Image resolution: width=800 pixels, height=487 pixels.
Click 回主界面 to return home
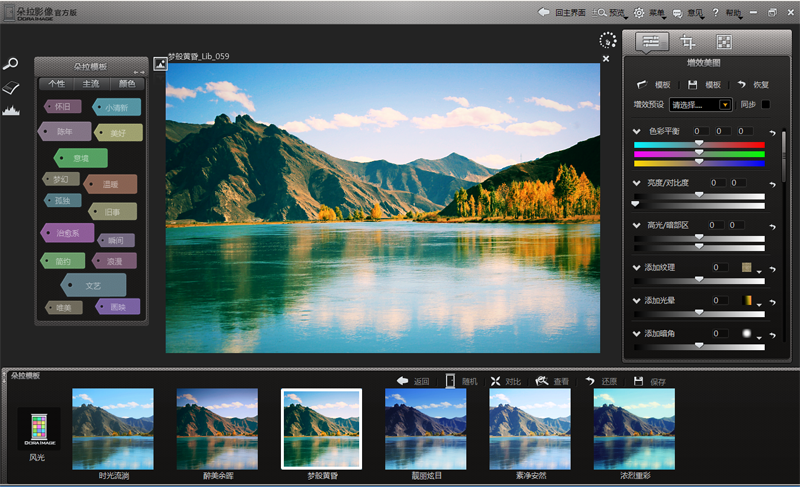[562, 12]
